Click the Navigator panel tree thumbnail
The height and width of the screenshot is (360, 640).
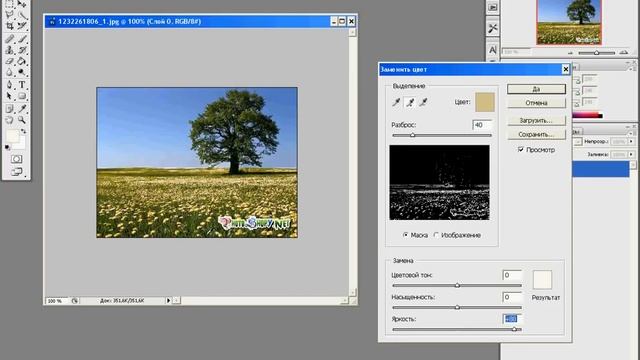(x=569, y=22)
